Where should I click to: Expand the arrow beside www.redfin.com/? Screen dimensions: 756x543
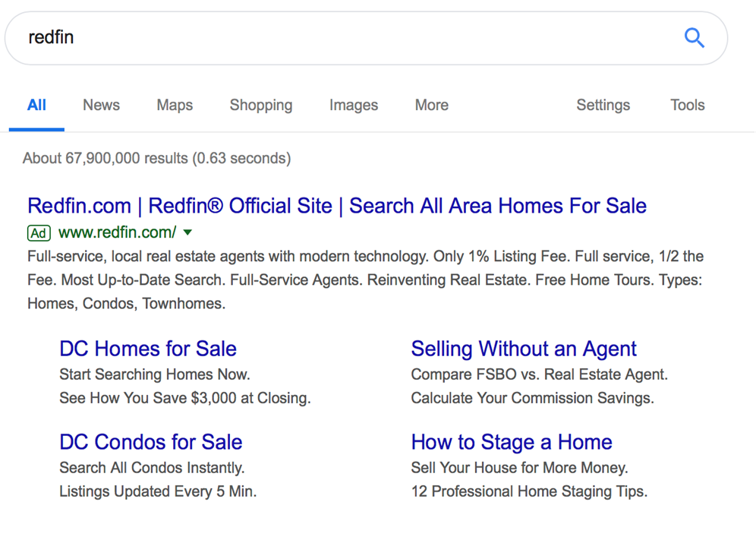188,232
